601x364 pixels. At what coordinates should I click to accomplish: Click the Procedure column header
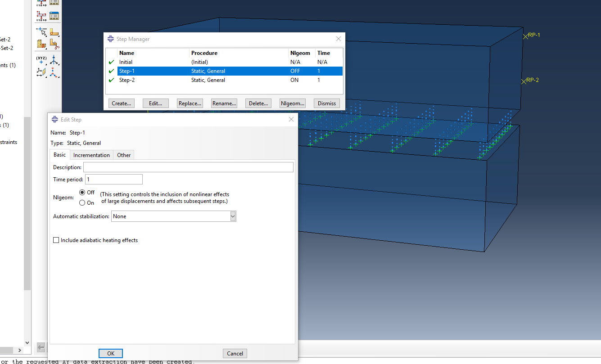(x=239, y=53)
